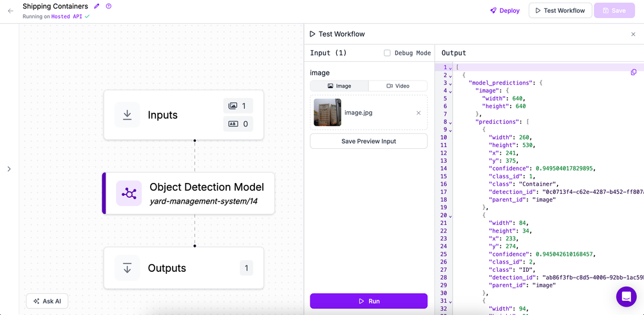
Task: Remove image.jpg with the x icon
Action: point(419,113)
